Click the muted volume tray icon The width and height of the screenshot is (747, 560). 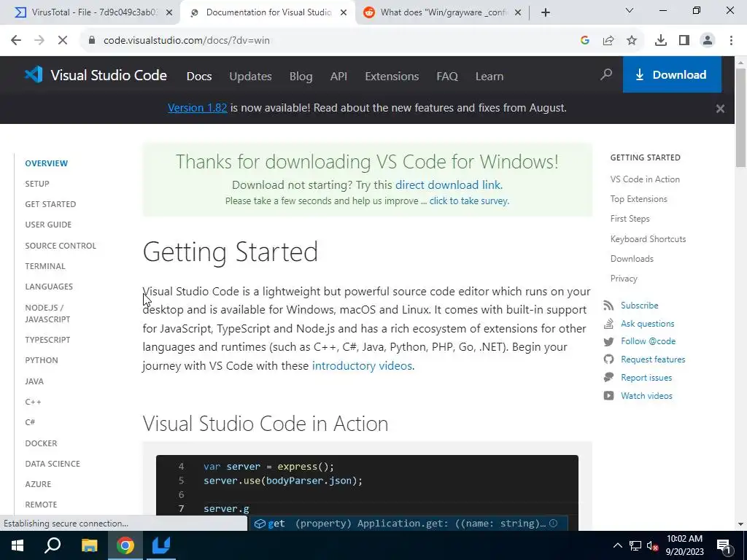[652, 546]
